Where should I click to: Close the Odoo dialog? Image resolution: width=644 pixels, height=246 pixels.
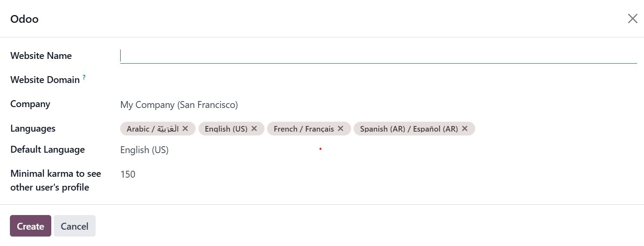[632, 18]
